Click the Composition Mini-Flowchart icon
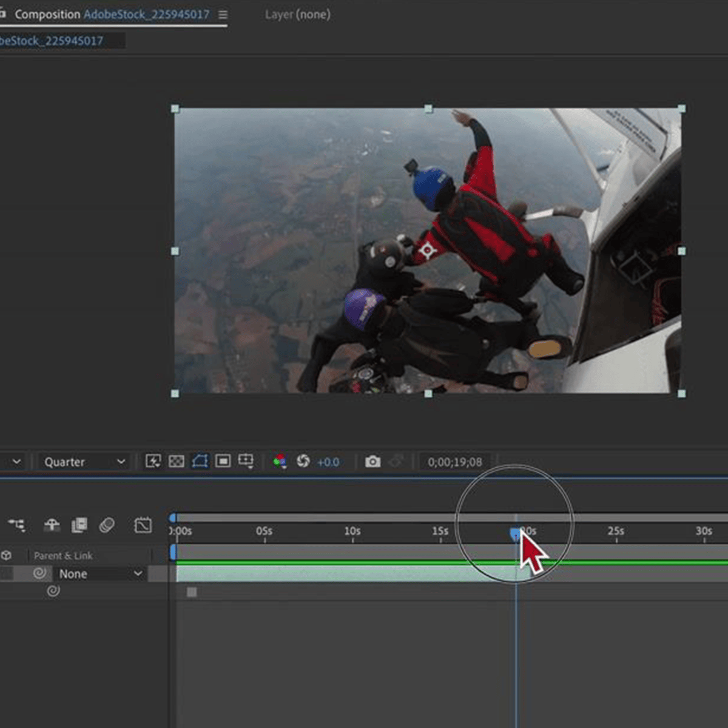The height and width of the screenshot is (728, 728). pos(17,525)
